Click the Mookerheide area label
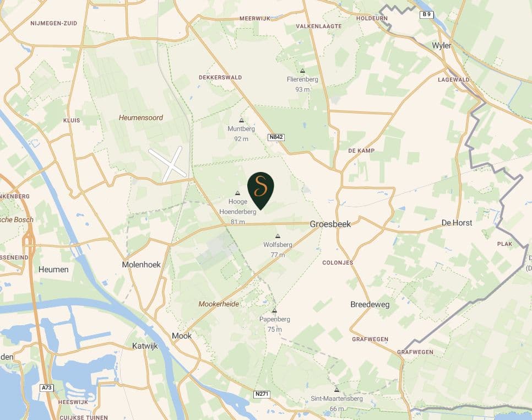Viewport: 532px width, 420px height. click(219, 304)
